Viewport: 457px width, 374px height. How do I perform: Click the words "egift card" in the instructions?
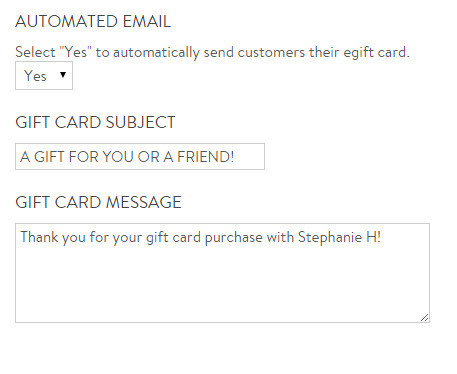click(x=376, y=52)
